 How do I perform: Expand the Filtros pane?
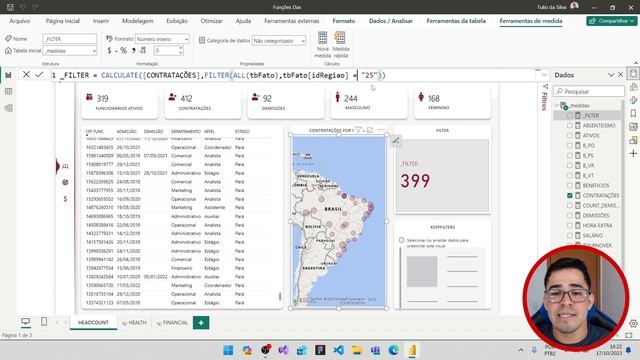click(x=544, y=97)
